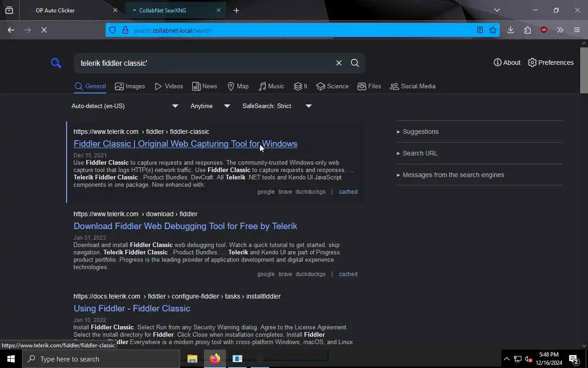Viewport: 588px width, 368px height.
Task: Bookmark this page with the star icon
Action: click(x=493, y=30)
